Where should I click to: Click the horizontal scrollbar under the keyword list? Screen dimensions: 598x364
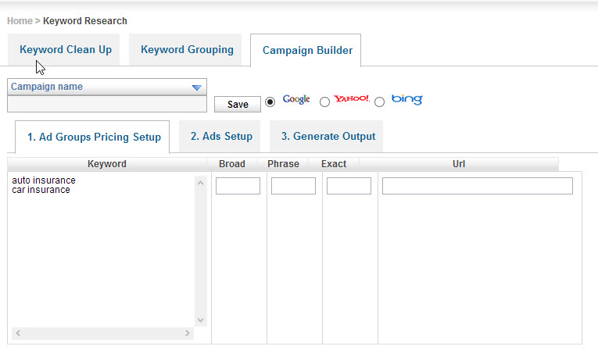point(102,333)
